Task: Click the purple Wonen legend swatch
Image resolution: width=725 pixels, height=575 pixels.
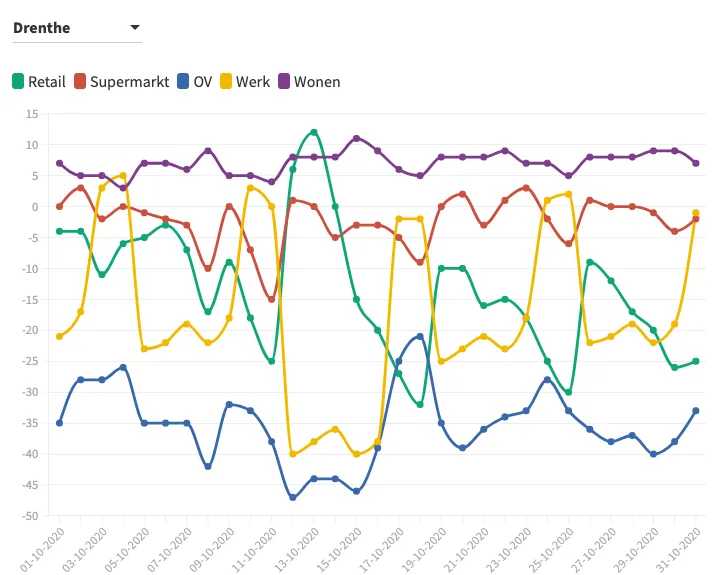Action: tap(284, 81)
